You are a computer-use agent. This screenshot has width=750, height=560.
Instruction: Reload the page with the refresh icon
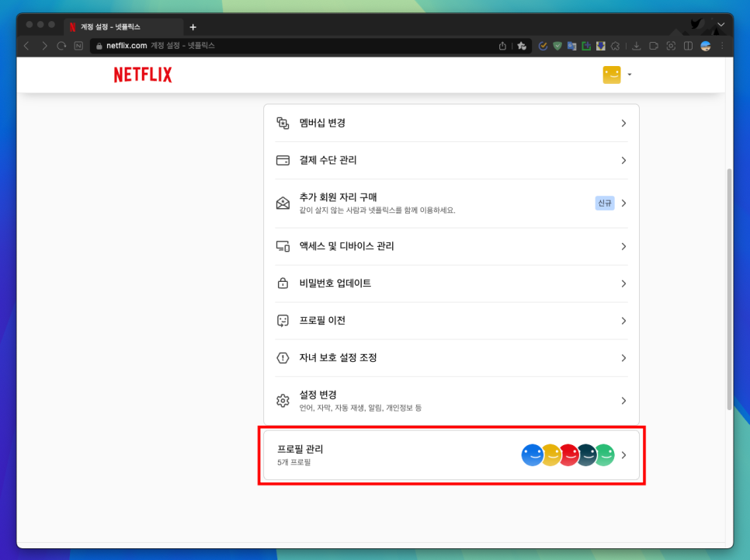[x=61, y=46]
